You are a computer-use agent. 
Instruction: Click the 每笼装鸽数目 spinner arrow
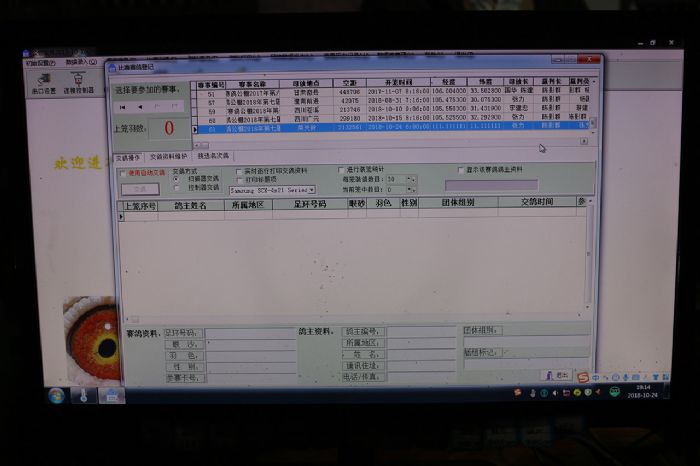[410, 179]
